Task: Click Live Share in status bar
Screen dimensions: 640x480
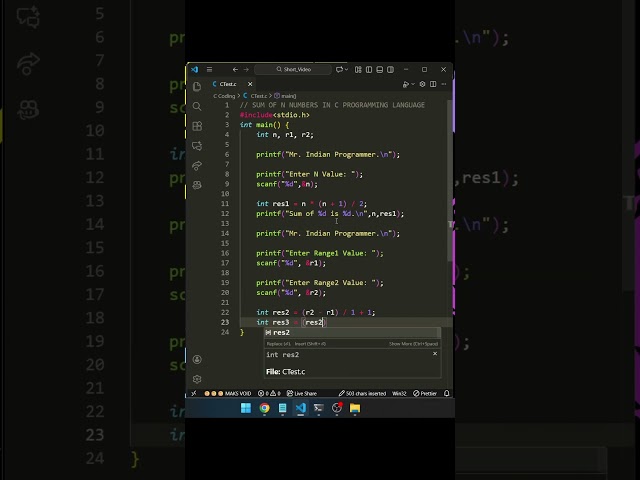Action: tap(302, 393)
